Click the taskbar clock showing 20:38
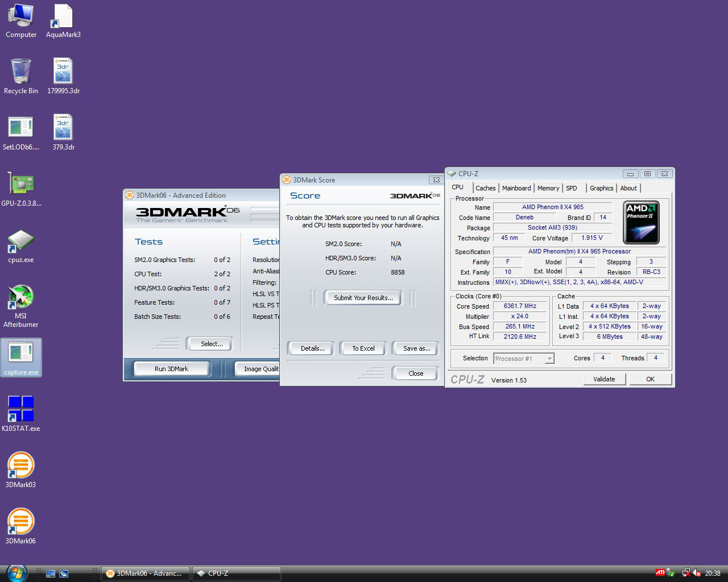Screen dimensions: 728x582 click(713, 573)
